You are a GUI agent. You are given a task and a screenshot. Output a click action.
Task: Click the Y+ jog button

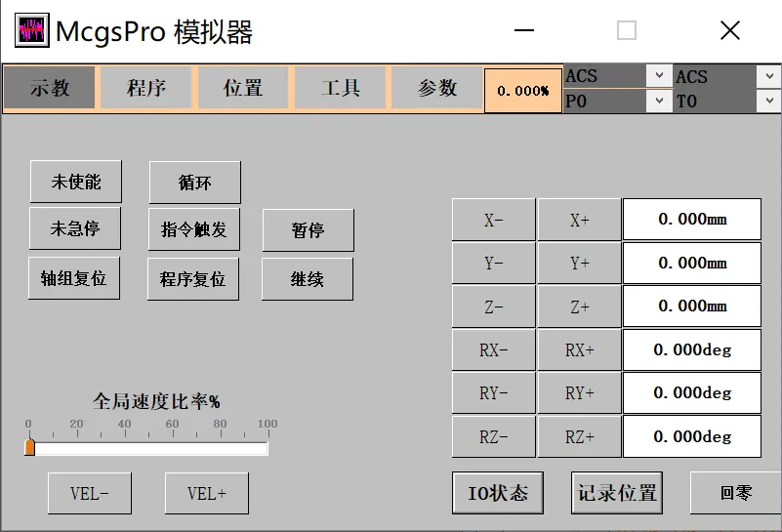[580, 263]
